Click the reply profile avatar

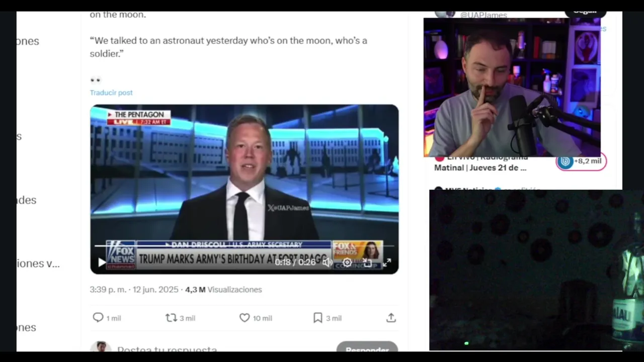[x=101, y=347]
